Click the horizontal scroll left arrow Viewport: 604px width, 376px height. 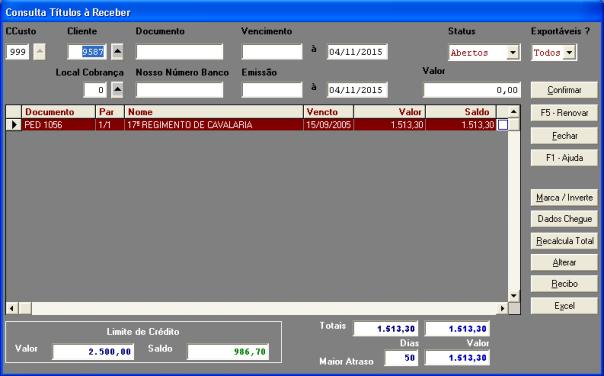pos(12,308)
